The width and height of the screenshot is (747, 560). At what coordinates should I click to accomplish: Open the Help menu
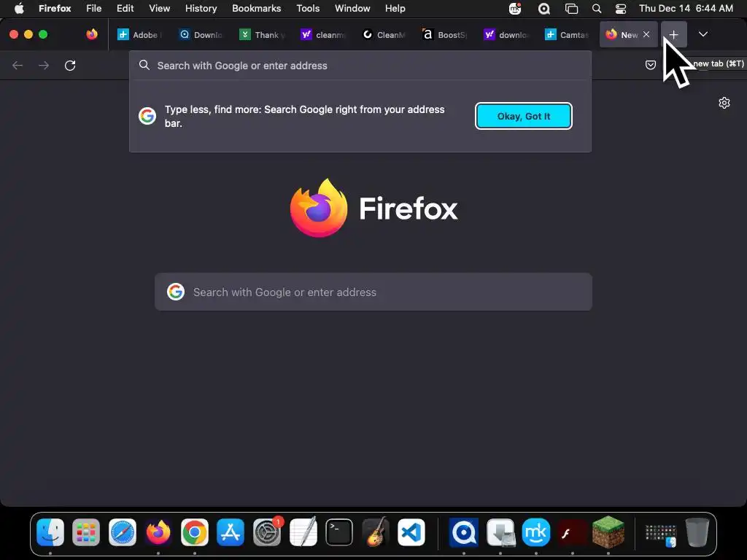tap(395, 8)
